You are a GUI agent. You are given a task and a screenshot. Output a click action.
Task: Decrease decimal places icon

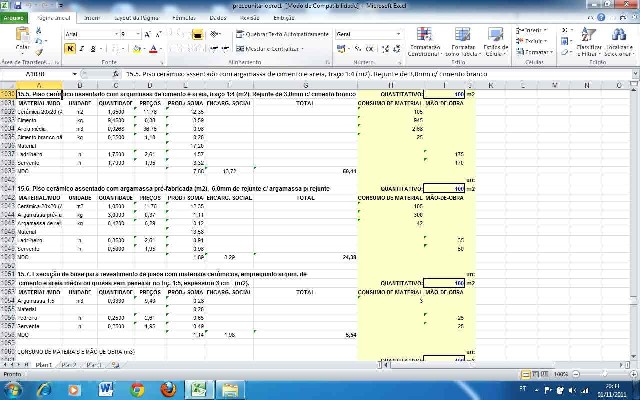tap(397, 49)
